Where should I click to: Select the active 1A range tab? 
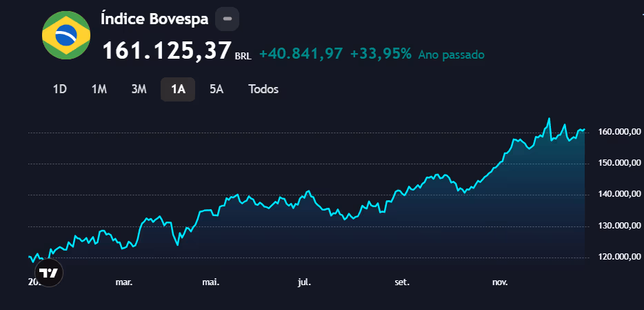pos(178,89)
